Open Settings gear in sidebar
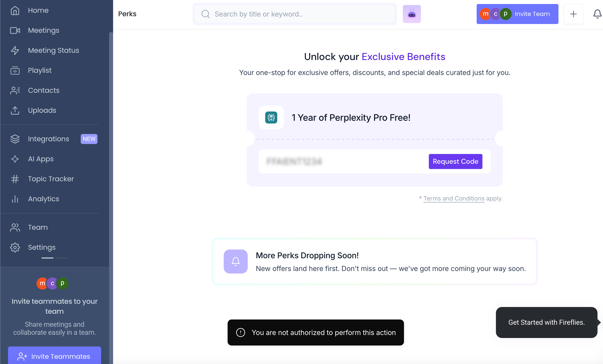This screenshot has height=364, width=603. (15, 247)
